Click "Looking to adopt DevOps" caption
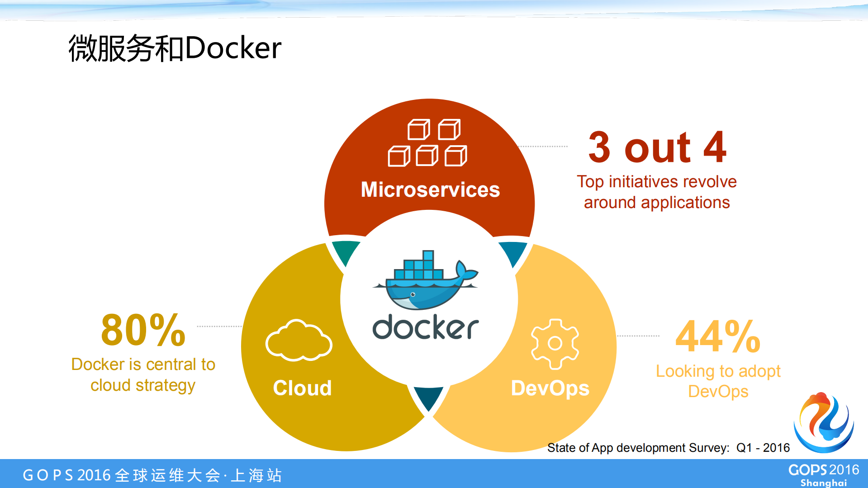This screenshot has width=868, height=488. coord(718,381)
